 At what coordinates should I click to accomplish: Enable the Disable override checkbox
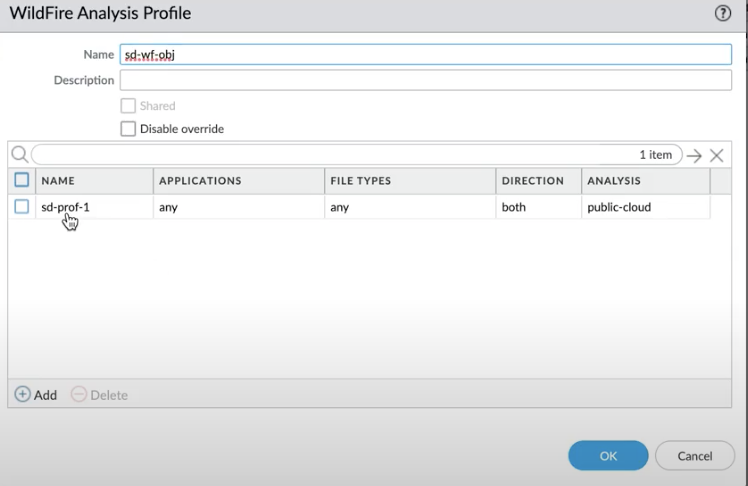[128, 129]
